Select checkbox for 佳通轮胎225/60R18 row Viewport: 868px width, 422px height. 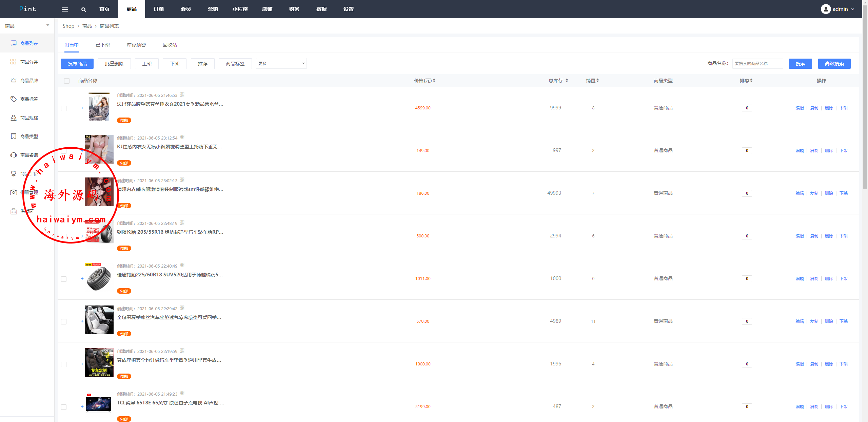(x=64, y=279)
